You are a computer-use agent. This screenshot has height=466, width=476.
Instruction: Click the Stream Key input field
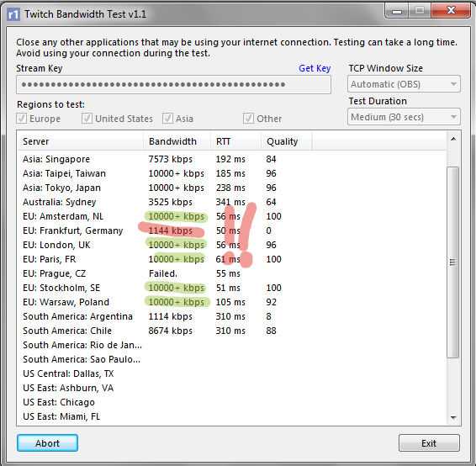(173, 84)
